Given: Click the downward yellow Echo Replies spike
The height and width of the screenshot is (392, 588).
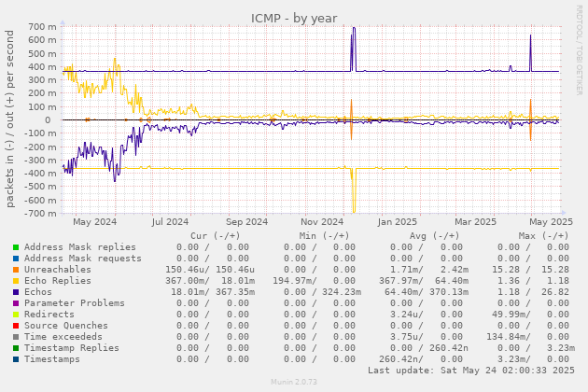Looking at the screenshot, I should pyautogui.click(x=354, y=190).
